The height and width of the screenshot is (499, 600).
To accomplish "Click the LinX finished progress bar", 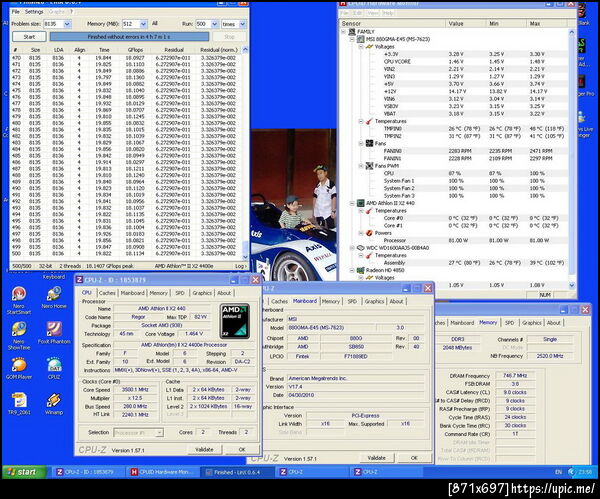I will [x=129, y=37].
